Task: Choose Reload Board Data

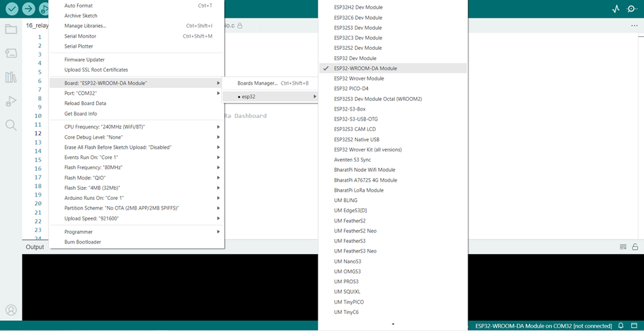Action: 137,103
